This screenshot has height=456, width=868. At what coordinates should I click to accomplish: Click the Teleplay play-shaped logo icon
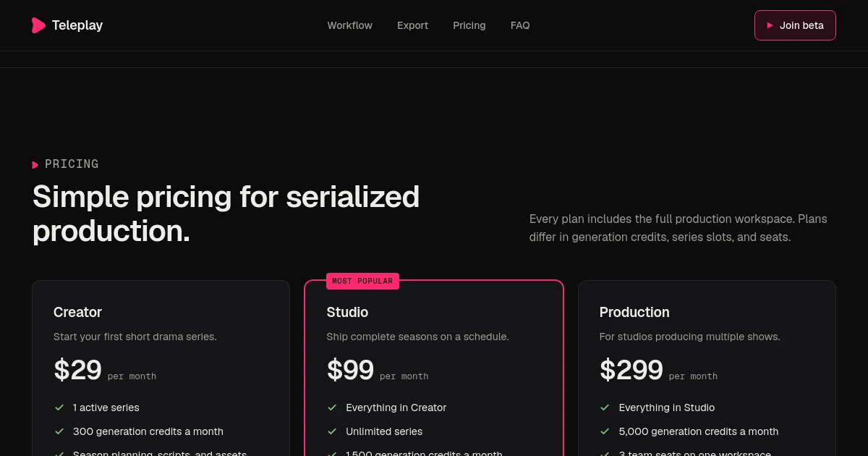click(38, 25)
